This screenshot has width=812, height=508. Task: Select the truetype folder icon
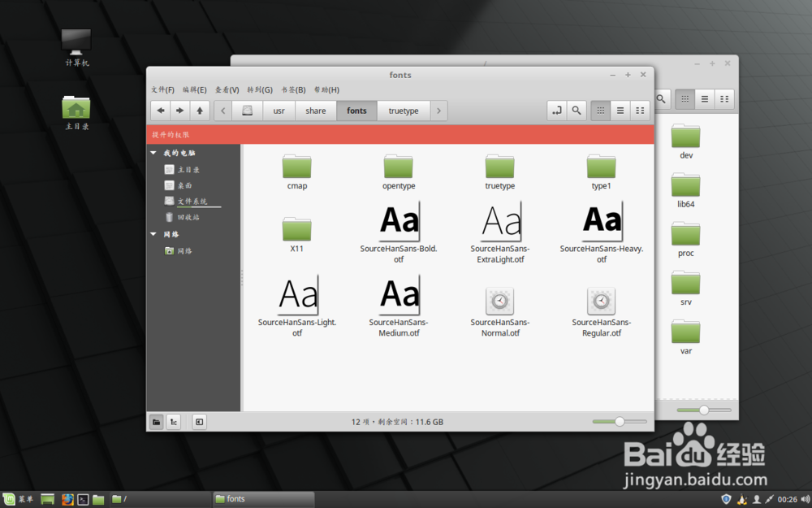pyautogui.click(x=499, y=166)
